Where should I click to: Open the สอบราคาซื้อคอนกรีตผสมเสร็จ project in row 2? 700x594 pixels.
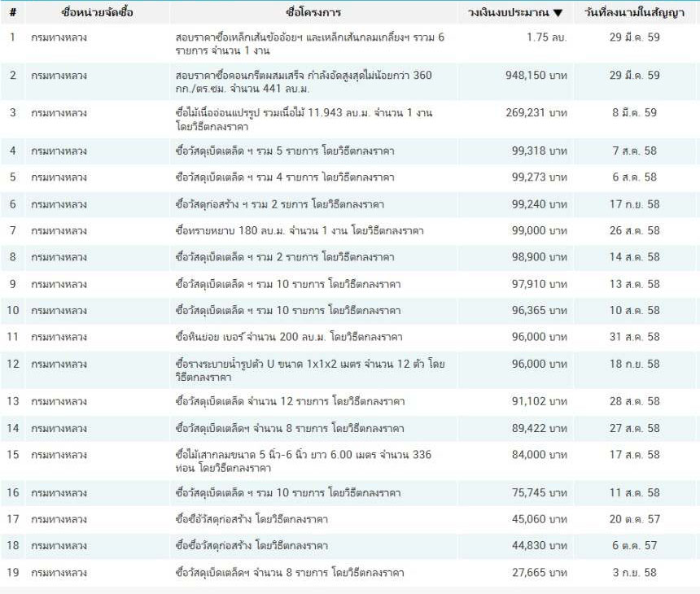pos(303,81)
